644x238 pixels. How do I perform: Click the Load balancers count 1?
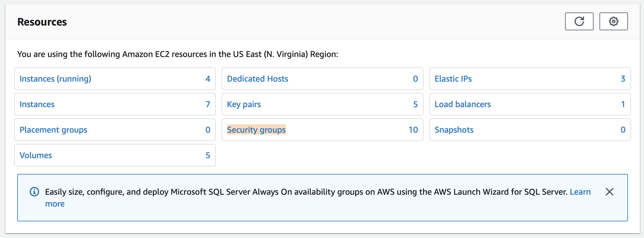[623, 104]
